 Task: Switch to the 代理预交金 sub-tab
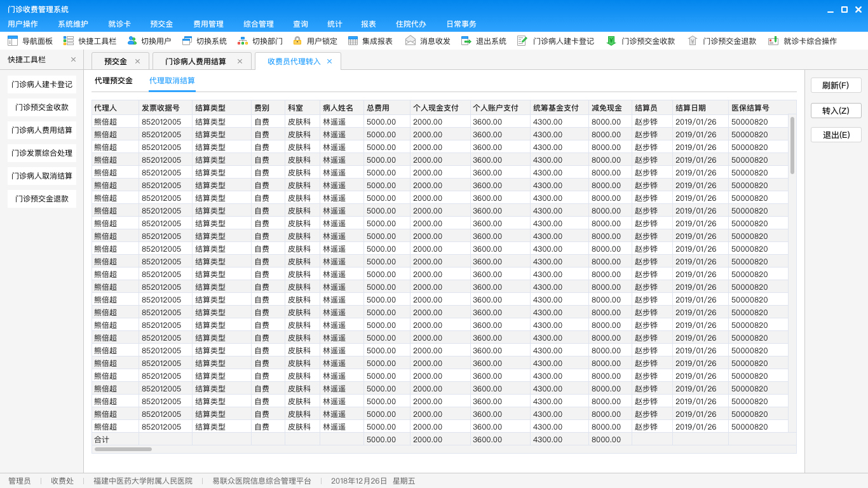tap(114, 81)
